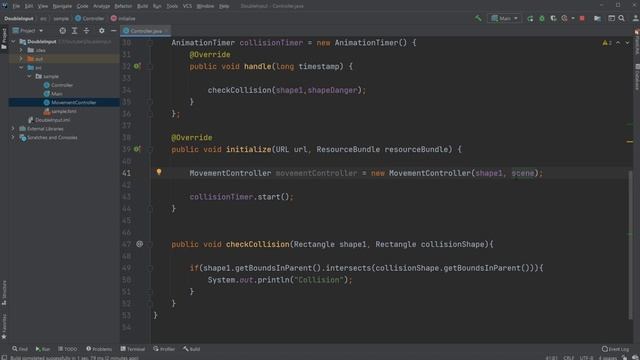Click the Controller breadcrumb in navigation bar

[90, 18]
